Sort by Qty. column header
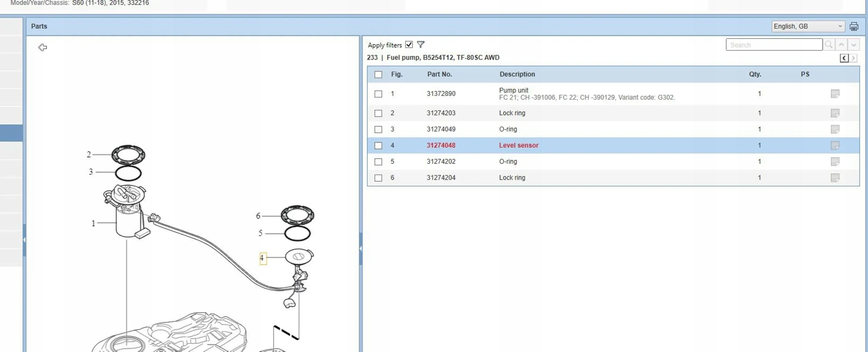Viewport: 868px width, 352px height. [755, 74]
